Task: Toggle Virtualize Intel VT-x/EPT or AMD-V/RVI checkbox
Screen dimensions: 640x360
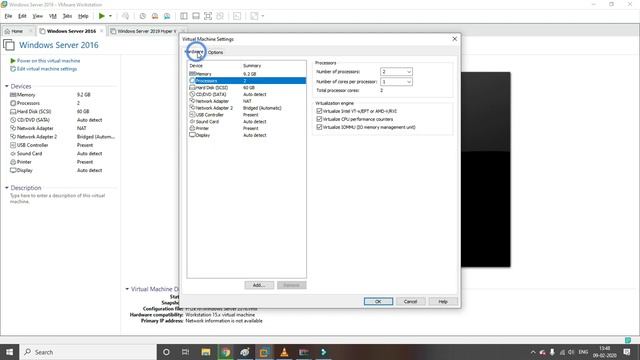Action: click(319, 111)
